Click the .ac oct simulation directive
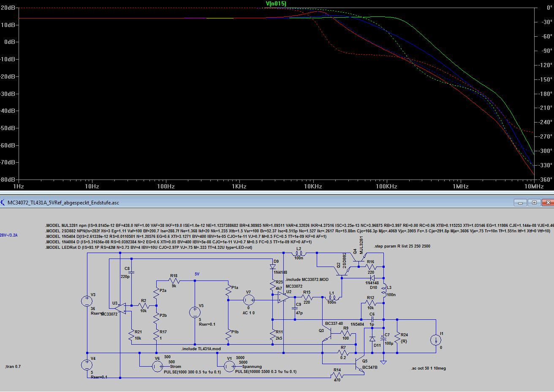The height and width of the screenshot is (392, 554). coord(428,368)
